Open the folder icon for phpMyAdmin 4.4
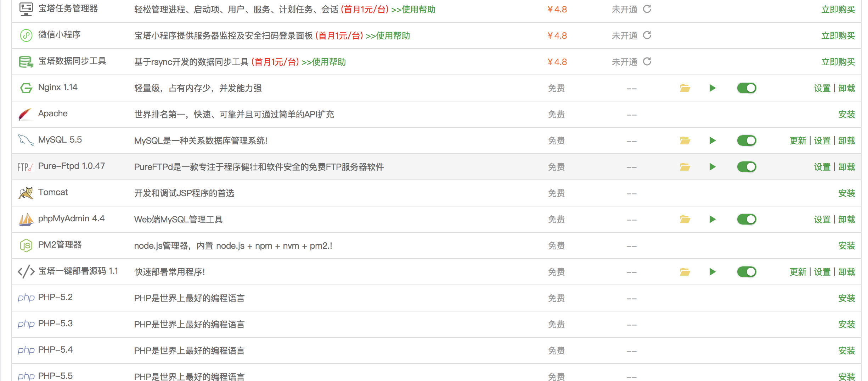 [x=685, y=219]
